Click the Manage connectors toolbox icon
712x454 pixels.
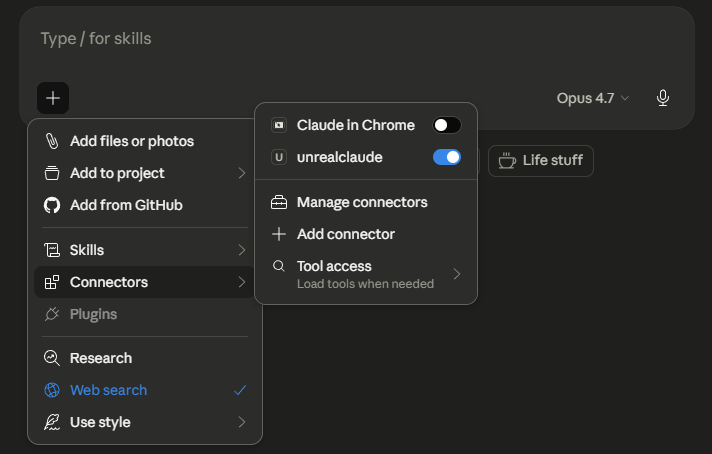tap(279, 202)
